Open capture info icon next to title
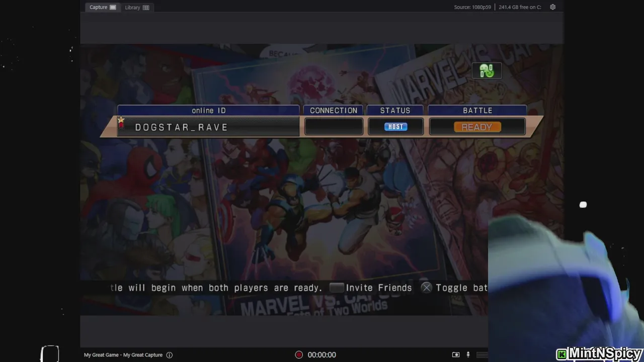The width and height of the screenshot is (644, 362). pos(170,355)
